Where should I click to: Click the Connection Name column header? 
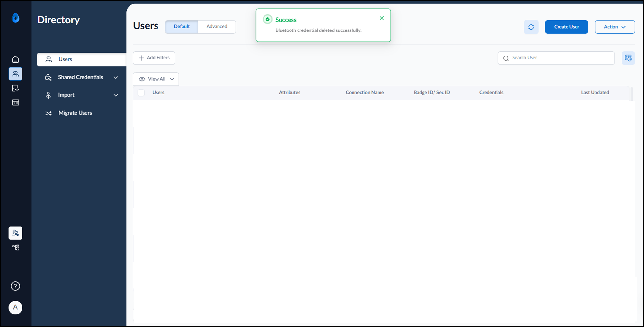pyautogui.click(x=365, y=93)
